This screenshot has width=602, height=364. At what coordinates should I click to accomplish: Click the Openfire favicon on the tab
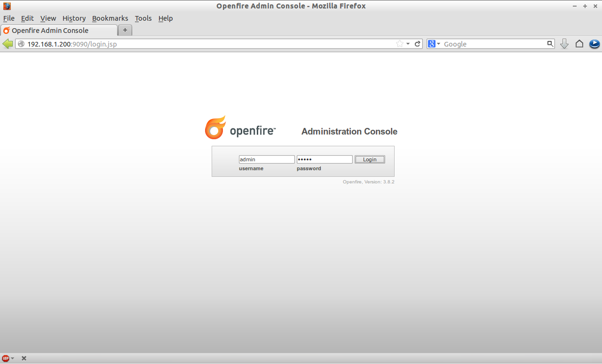(7, 31)
